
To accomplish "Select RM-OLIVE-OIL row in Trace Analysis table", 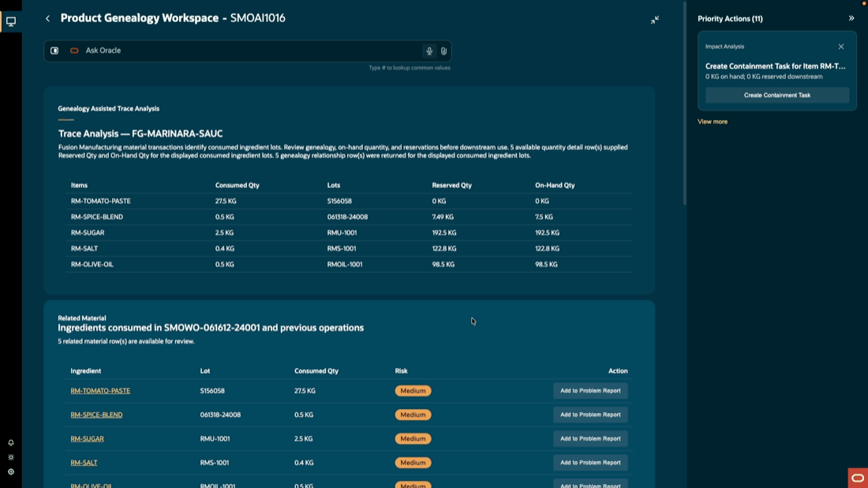I will (x=349, y=265).
